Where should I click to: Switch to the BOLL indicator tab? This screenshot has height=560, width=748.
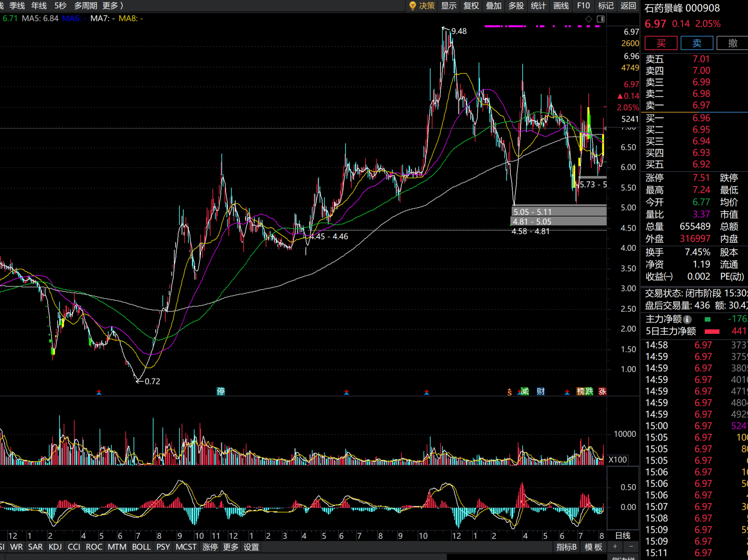[x=141, y=547]
